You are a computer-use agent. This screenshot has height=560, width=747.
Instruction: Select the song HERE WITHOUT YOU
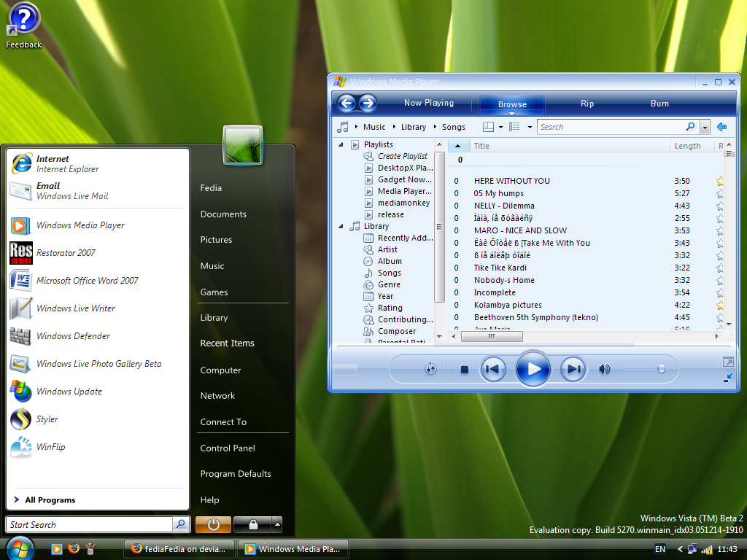[511, 181]
